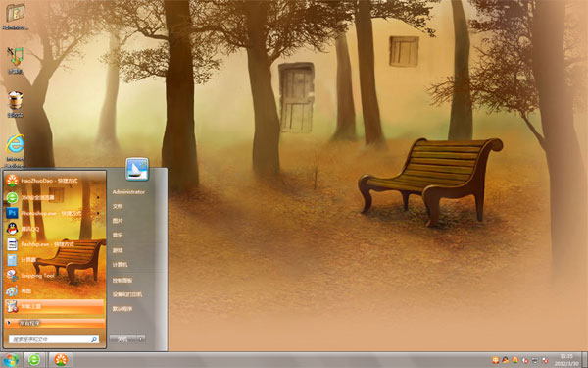
Task: Open Games (游戏) in the Start menu
Action: tap(118, 250)
